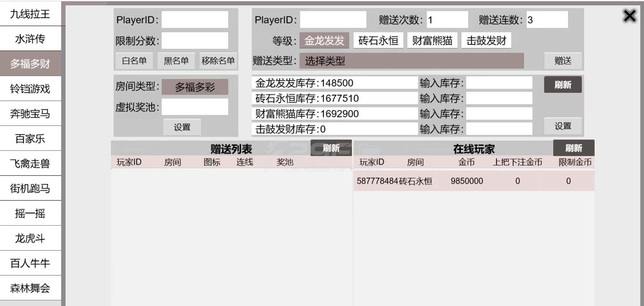Click 玩家ID header in 在线玩家
The width and height of the screenshot is (644, 306).
[x=372, y=162]
